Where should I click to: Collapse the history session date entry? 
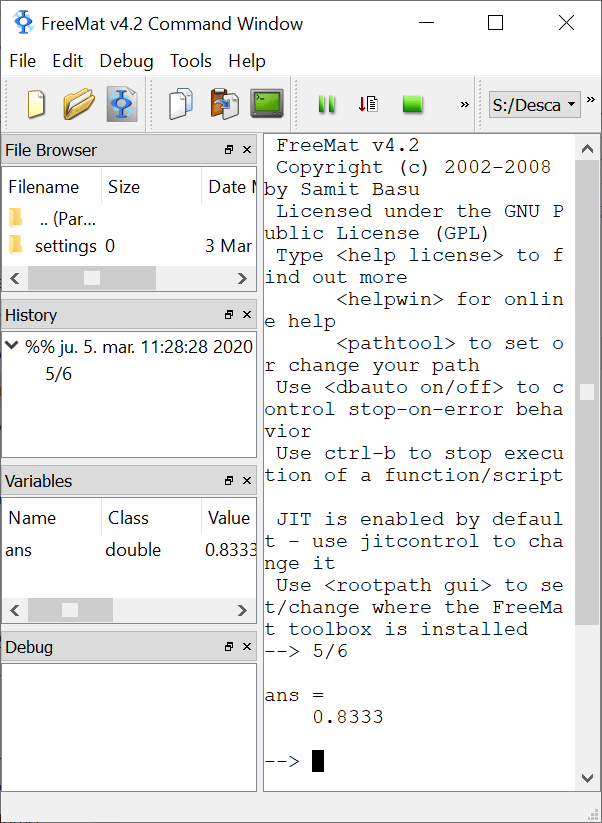pos(12,346)
